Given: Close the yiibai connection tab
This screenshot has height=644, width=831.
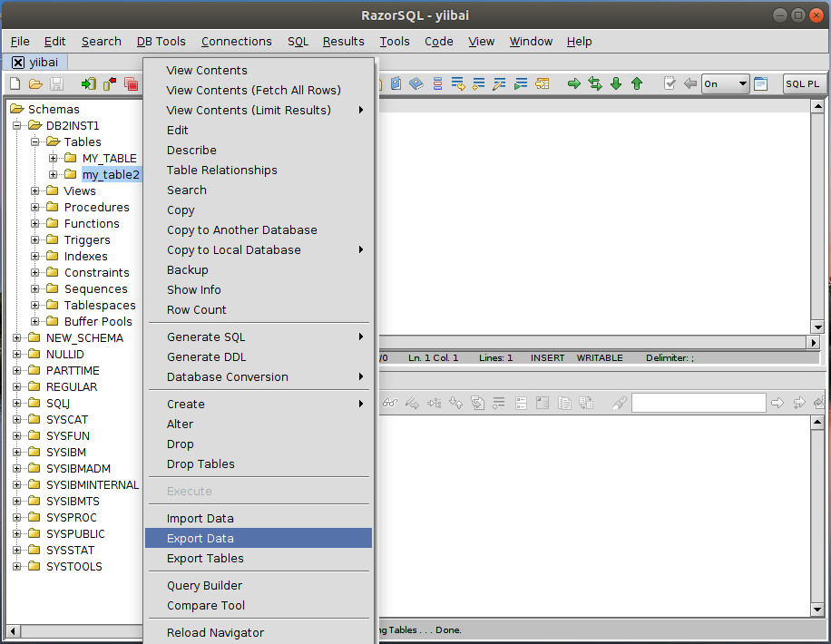Looking at the screenshot, I should (18, 62).
